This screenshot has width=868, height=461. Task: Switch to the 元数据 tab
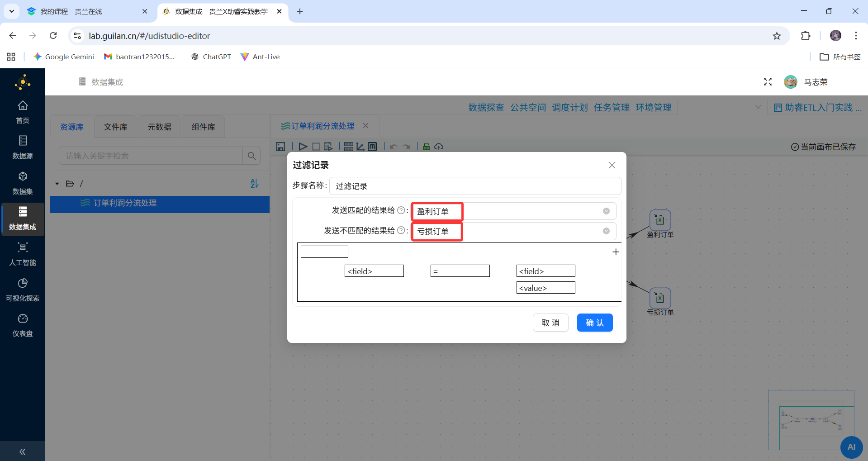pyautogui.click(x=160, y=127)
